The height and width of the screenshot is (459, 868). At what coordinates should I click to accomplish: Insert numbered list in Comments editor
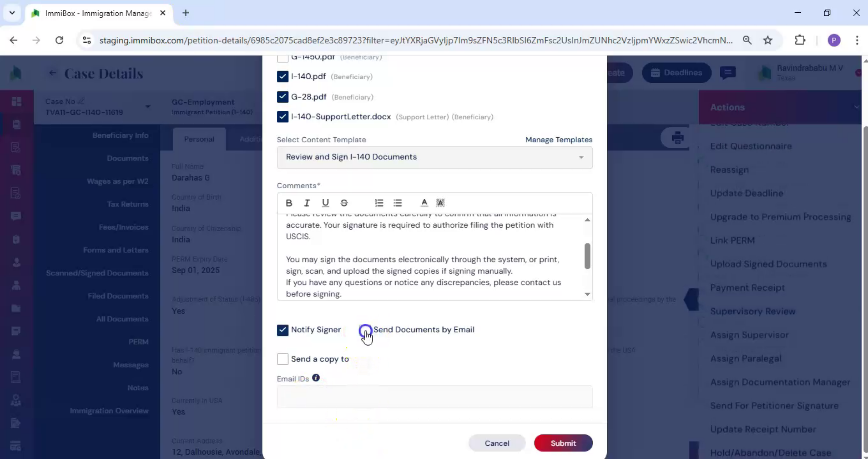[x=379, y=203]
